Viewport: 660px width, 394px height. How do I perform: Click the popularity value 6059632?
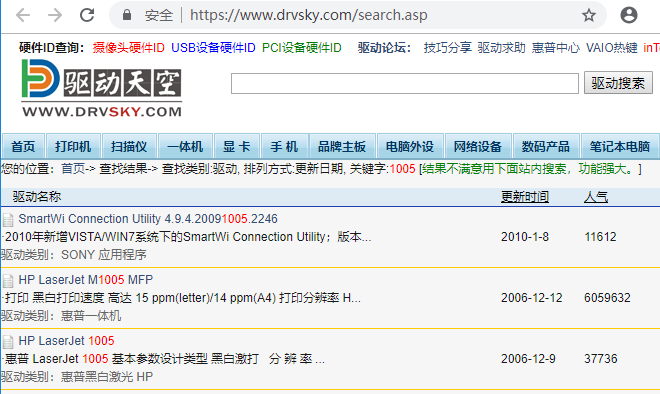607,298
